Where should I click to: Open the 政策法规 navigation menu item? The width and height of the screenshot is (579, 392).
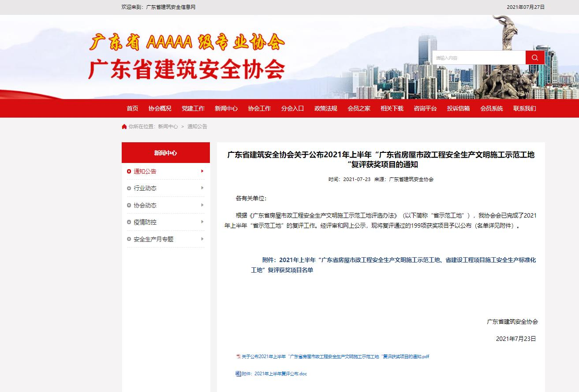coord(325,108)
